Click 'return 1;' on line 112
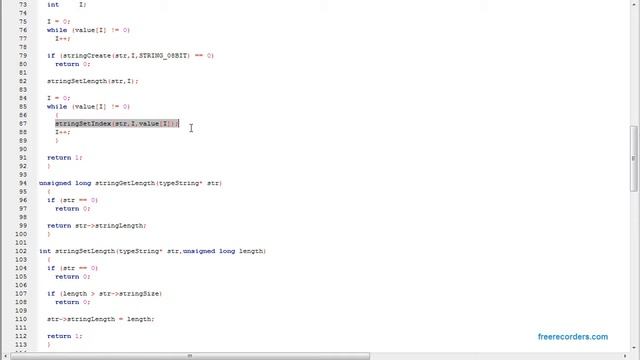The height and width of the screenshot is (360, 640). pyautogui.click(x=65, y=336)
